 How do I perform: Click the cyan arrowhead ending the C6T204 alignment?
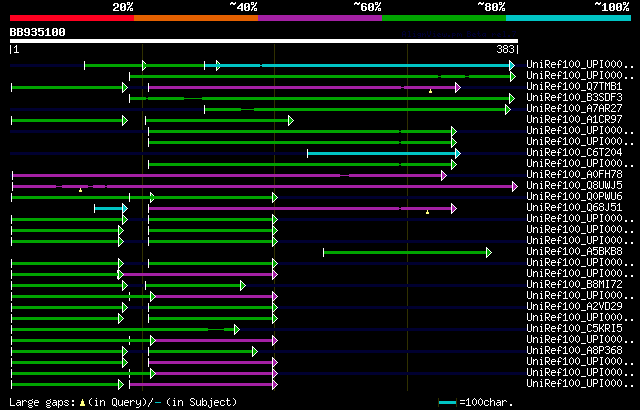(x=458, y=153)
